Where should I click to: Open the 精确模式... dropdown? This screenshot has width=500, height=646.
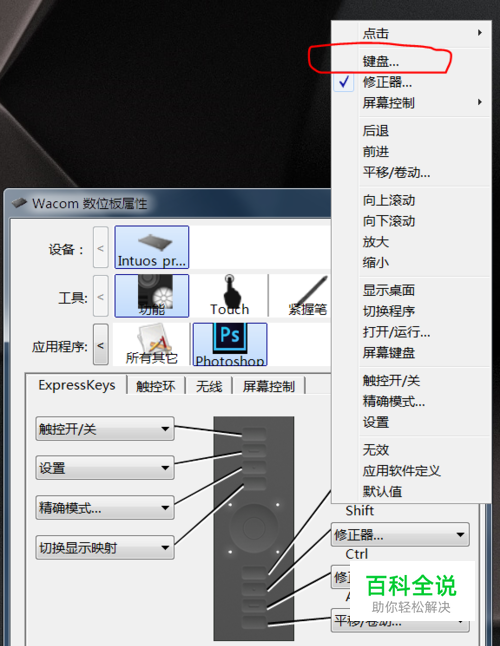[105, 508]
